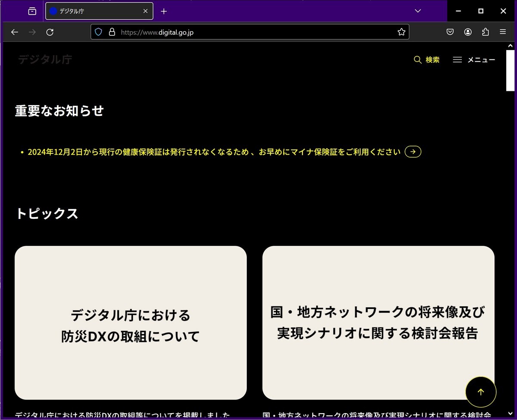Open a new tab with plus button

[164, 11]
